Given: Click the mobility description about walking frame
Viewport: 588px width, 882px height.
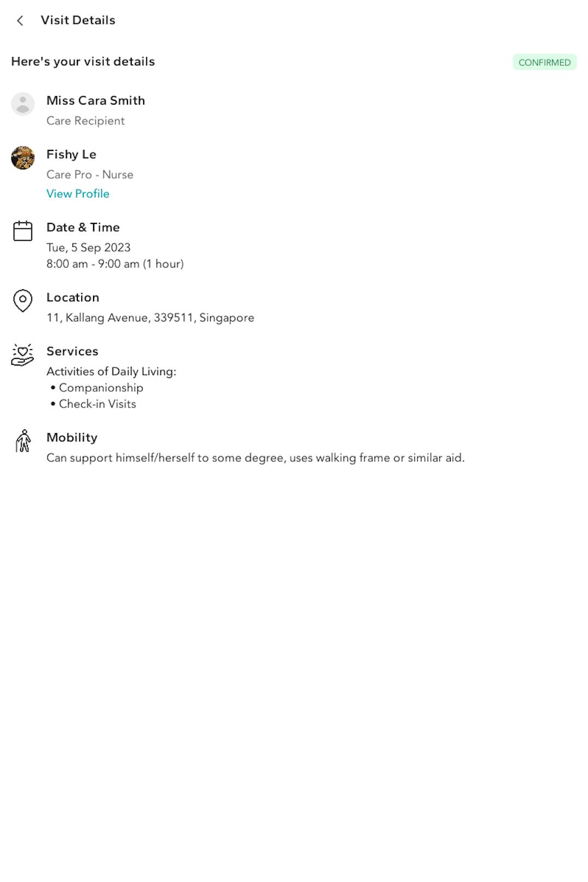Looking at the screenshot, I should pyautogui.click(x=255, y=458).
